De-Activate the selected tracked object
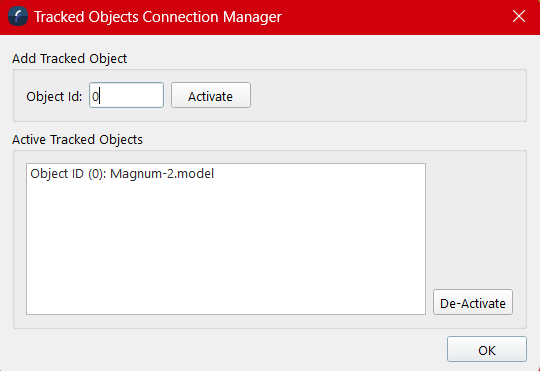 pos(473,302)
